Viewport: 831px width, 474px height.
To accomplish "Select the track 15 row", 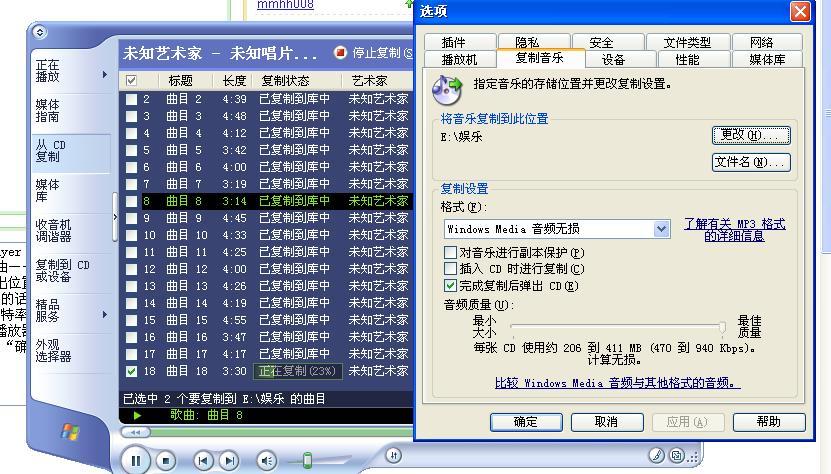I will pyautogui.click(x=266, y=320).
